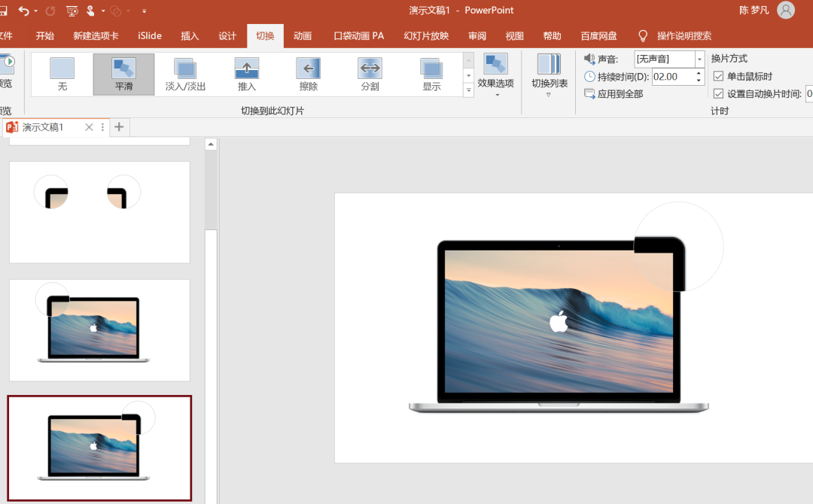Apply the 平滑 (Morph) transition
813x504 pixels.
click(x=124, y=74)
